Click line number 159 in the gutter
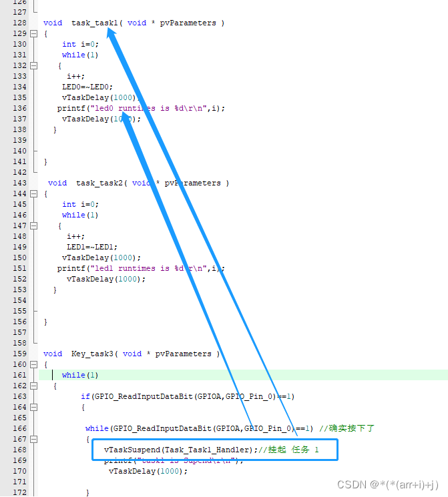448x497 pixels. (19, 354)
